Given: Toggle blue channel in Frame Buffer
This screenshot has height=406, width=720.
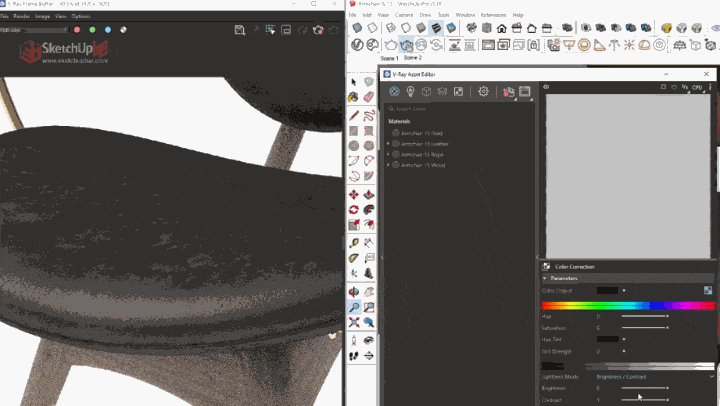Looking at the screenshot, I should point(107,29).
